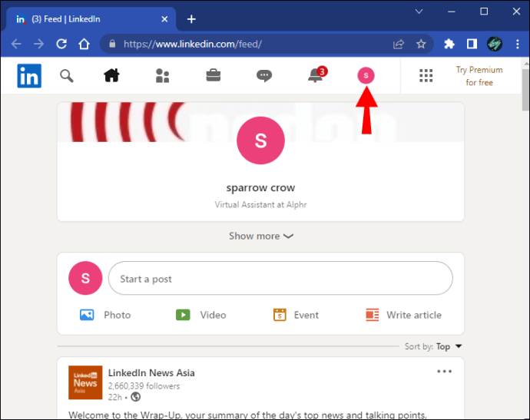Open the Jobs briefcase icon

coord(214,75)
